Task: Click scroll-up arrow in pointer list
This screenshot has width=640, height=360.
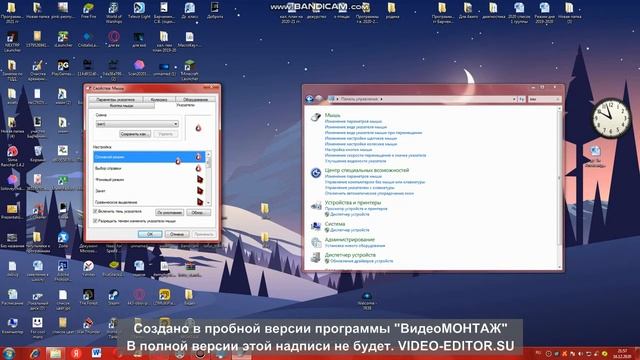Action: tap(209, 154)
